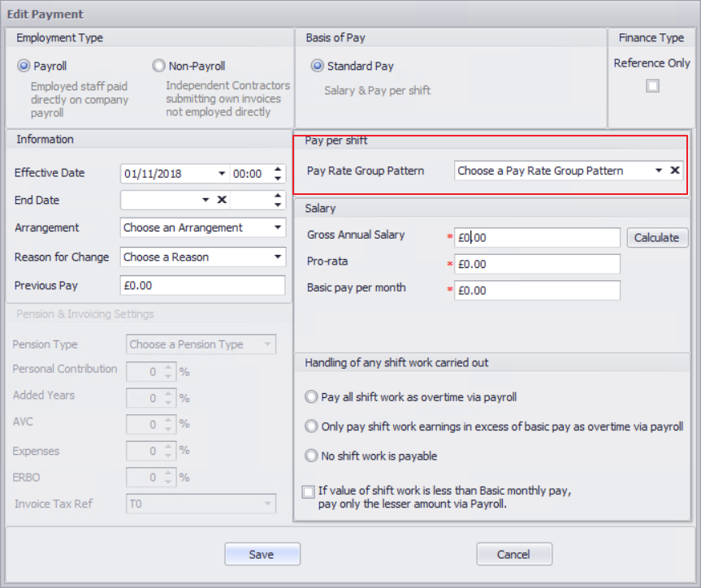Open the disabled Pension Type dropdown
Image resolution: width=701 pixels, height=588 pixels.
coord(267,344)
